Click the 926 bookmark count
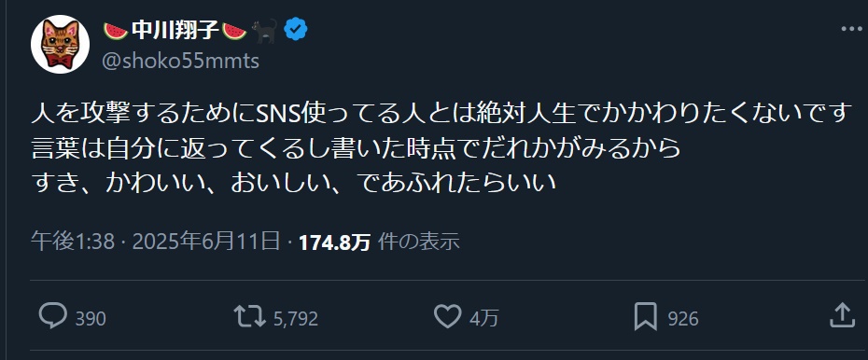The height and width of the screenshot is (360, 868). pyautogui.click(x=683, y=319)
